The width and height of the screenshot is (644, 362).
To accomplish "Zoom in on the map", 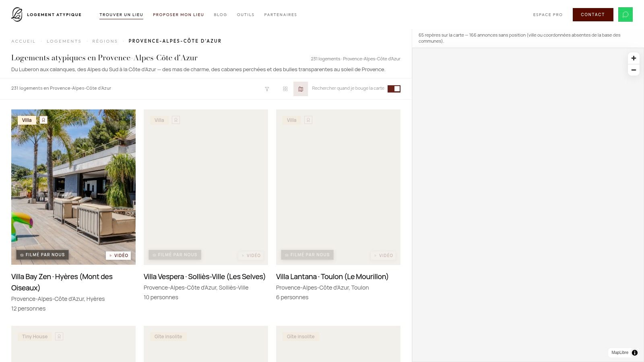I will pyautogui.click(x=634, y=58).
